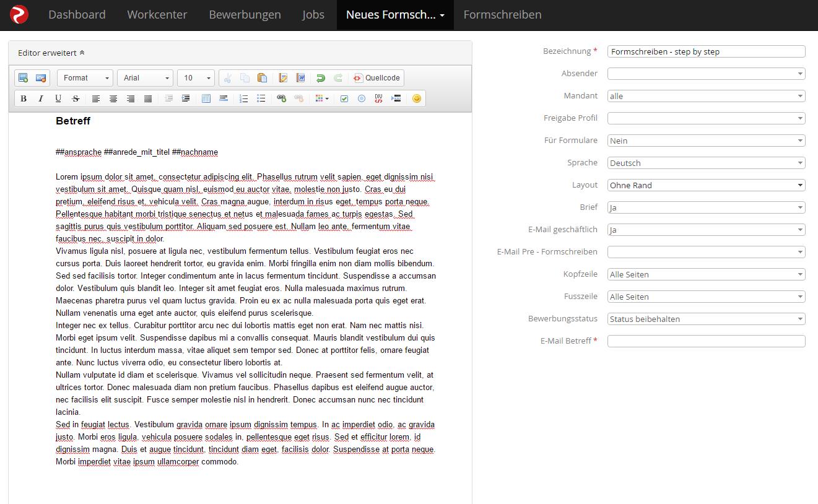The width and height of the screenshot is (818, 504).
Task: Click the green Undo arrow
Action: pyautogui.click(x=321, y=78)
